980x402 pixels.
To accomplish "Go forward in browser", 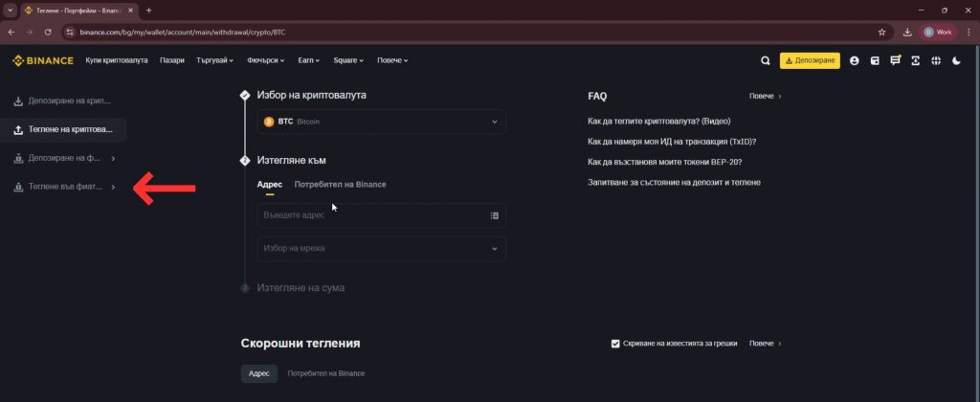I will [30, 32].
